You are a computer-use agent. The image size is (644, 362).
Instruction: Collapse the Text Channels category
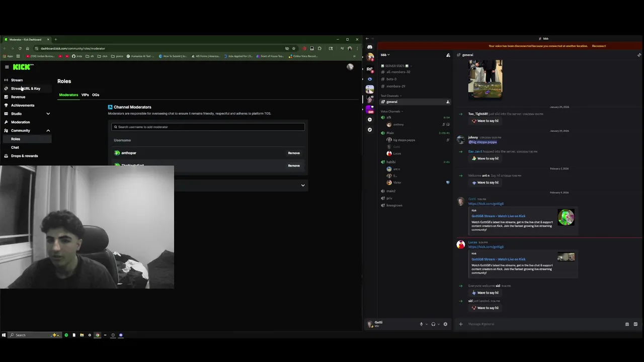390,96
